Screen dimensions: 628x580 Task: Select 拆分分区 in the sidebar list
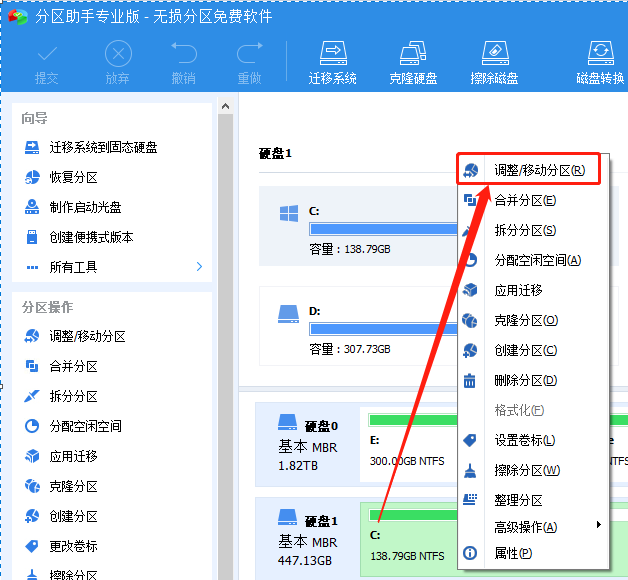click(x=61, y=396)
